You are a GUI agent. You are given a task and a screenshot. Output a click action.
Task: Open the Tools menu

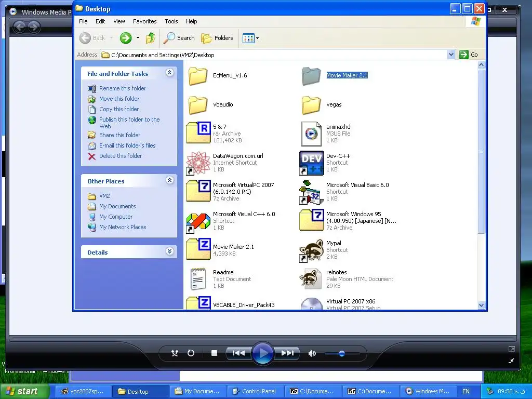click(x=171, y=21)
